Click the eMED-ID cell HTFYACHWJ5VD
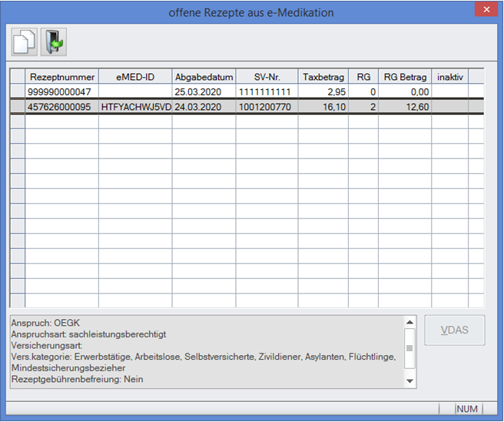 (134, 107)
